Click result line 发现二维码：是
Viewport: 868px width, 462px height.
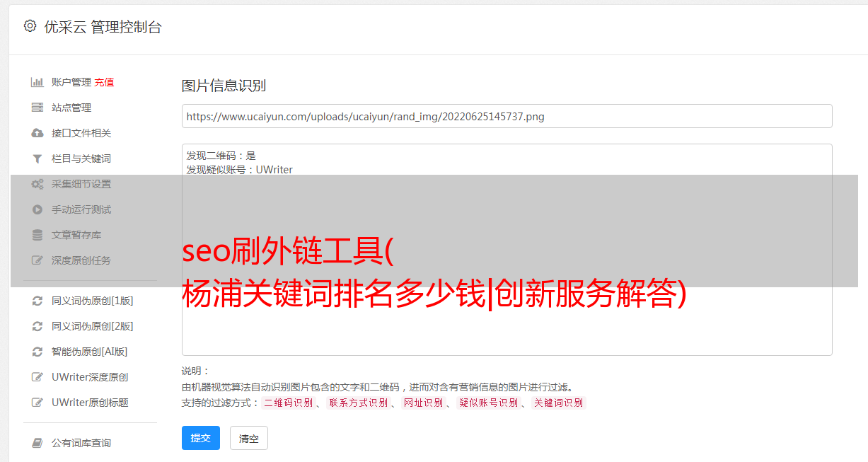tap(221, 156)
